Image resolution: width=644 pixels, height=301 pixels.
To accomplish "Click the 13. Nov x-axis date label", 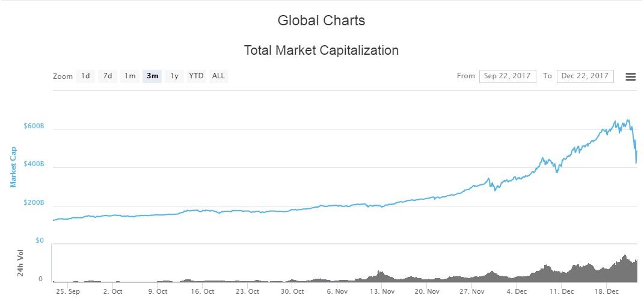I will point(382,291).
